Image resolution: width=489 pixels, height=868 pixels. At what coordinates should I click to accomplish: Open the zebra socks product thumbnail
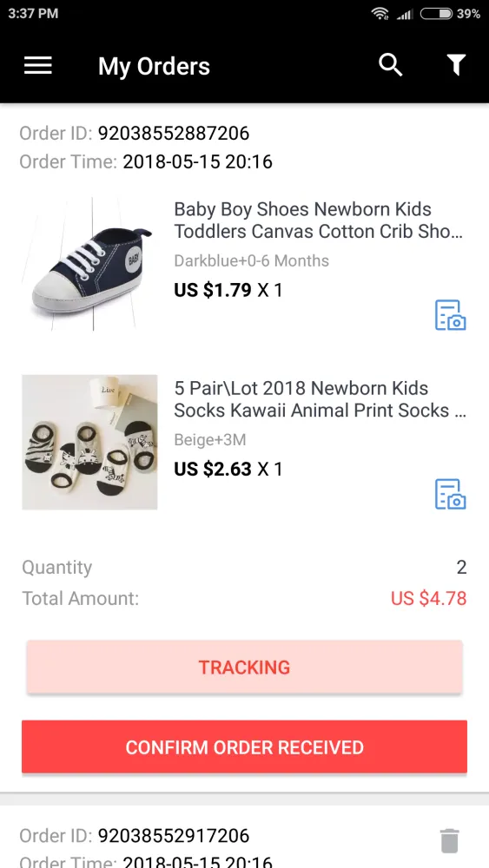tap(89, 443)
